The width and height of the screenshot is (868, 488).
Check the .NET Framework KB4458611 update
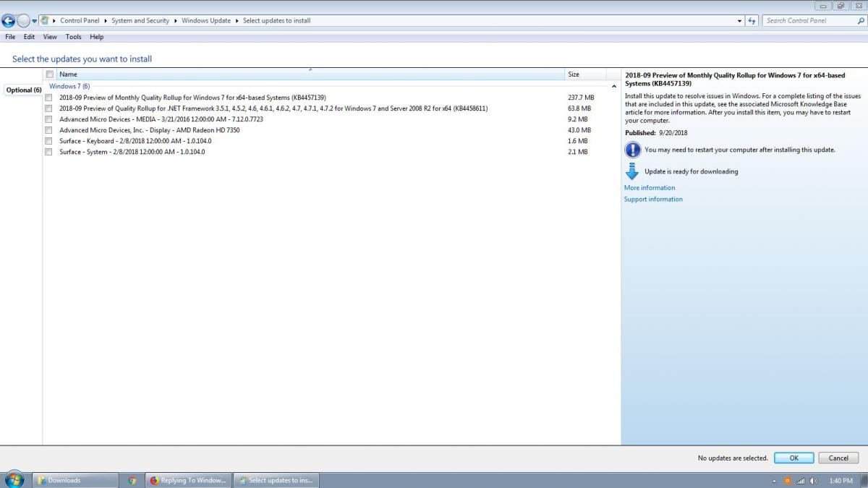click(48, 108)
